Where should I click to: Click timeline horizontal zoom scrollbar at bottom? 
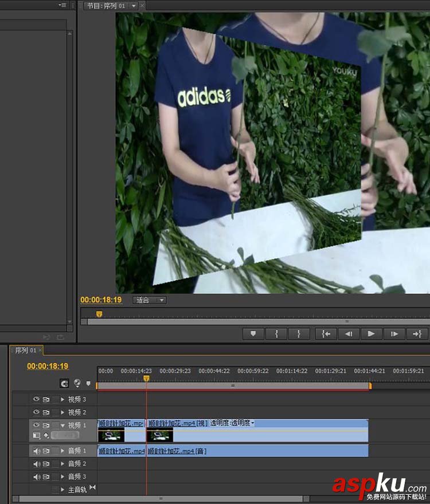[x=161, y=498]
